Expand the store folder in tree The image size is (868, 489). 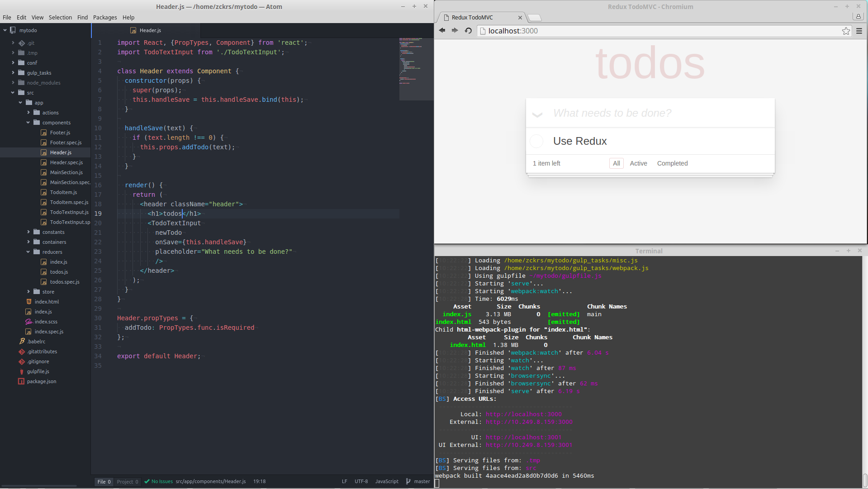(x=28, y=292)
